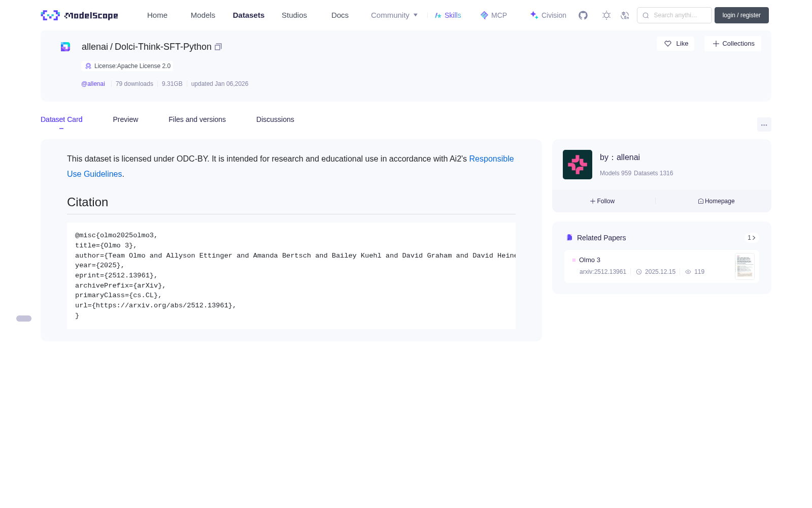The height and width of the screenshot is (508, 812).
Task: Toggle the light/dark theme sun icon
Action: [606, 15]
